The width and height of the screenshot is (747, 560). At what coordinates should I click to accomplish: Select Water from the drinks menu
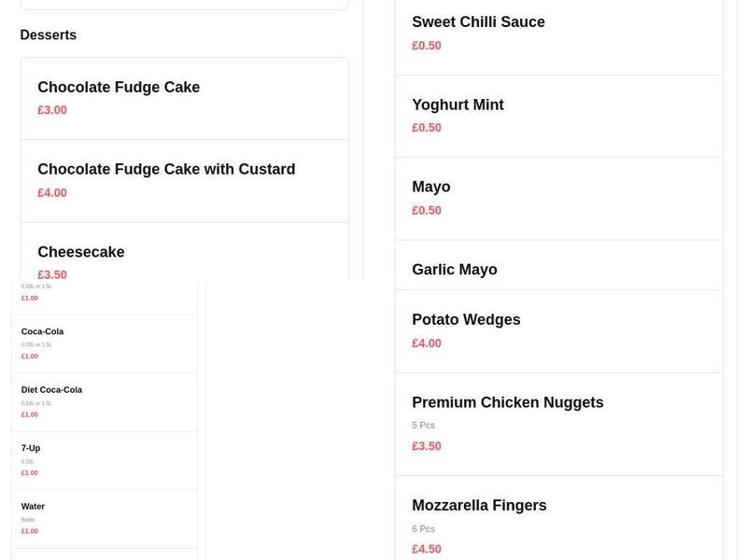[x=32, y=506]
